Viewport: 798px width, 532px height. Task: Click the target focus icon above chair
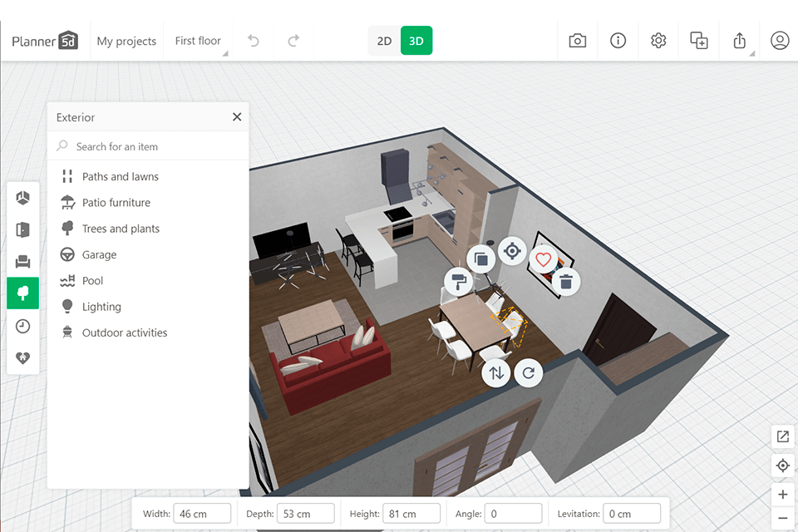513,251
